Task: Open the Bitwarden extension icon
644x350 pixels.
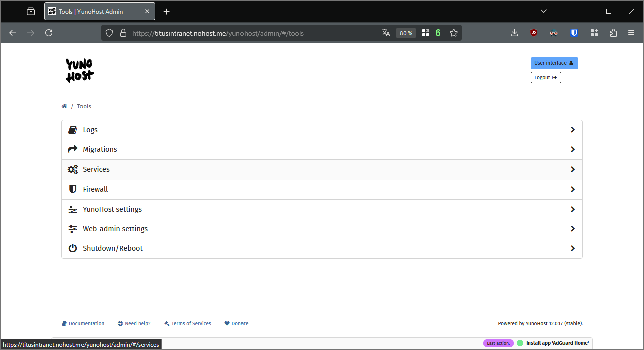Action: 574,33
